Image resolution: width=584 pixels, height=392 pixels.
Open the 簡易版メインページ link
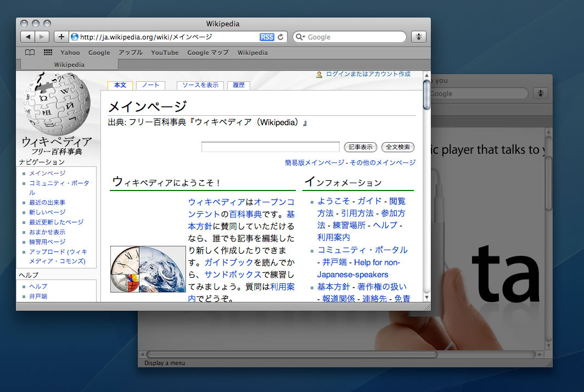[315, 163]
